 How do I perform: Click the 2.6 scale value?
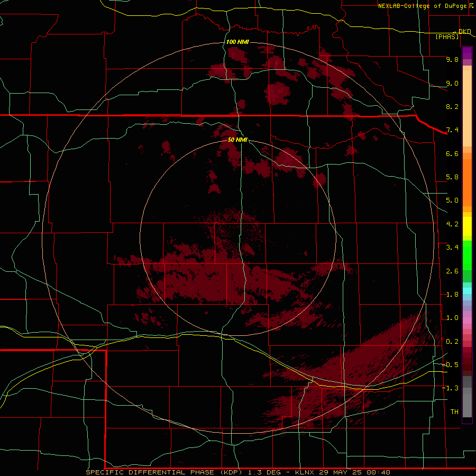click(452, 271)
